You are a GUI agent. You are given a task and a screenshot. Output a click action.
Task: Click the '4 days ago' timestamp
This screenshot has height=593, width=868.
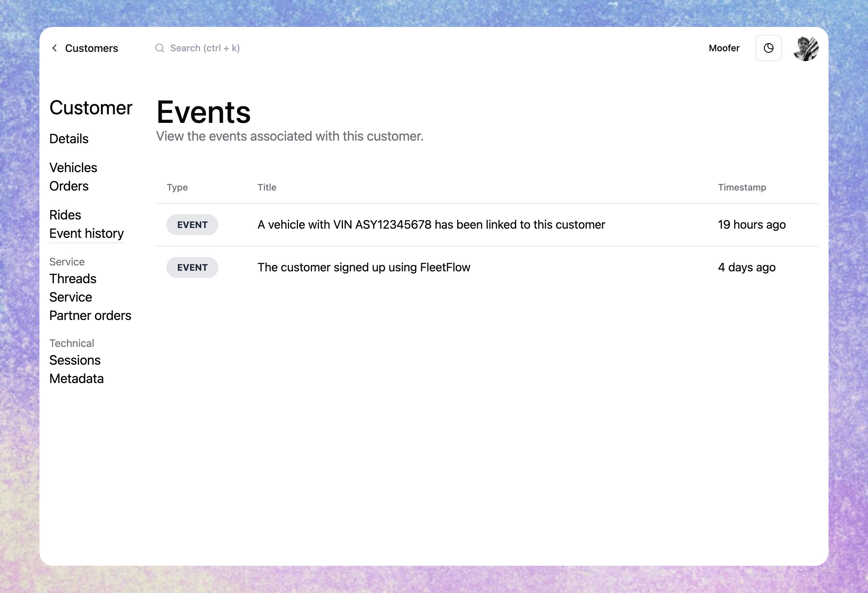click(747, 267)
